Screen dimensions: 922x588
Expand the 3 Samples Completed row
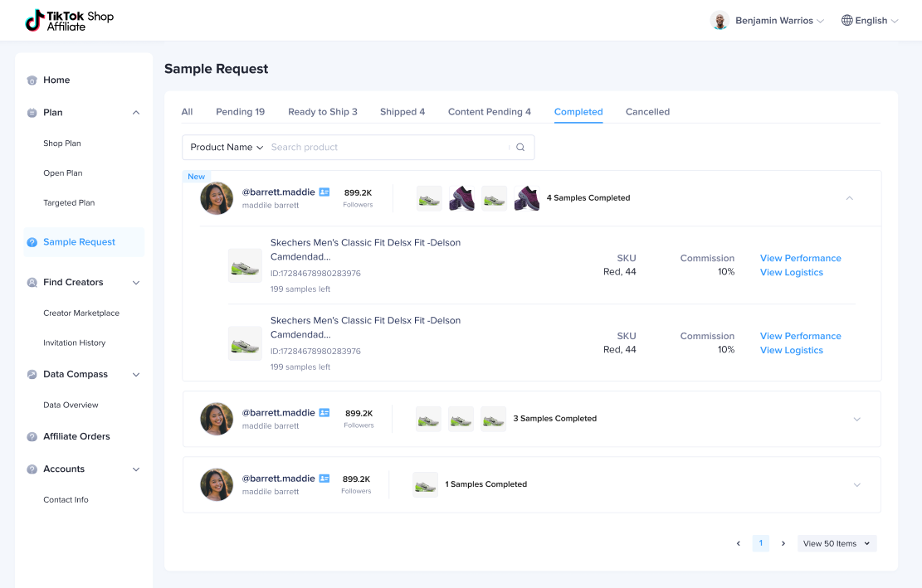[856, 420]
